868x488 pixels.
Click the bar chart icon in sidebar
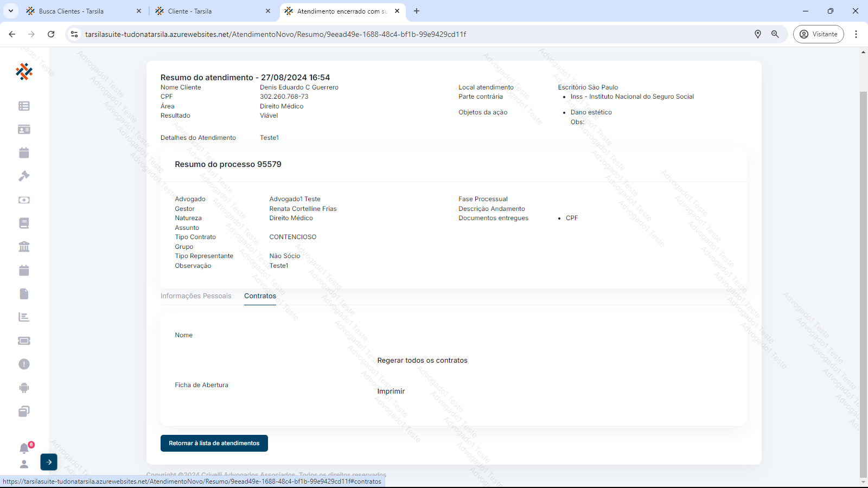point(24,317)
